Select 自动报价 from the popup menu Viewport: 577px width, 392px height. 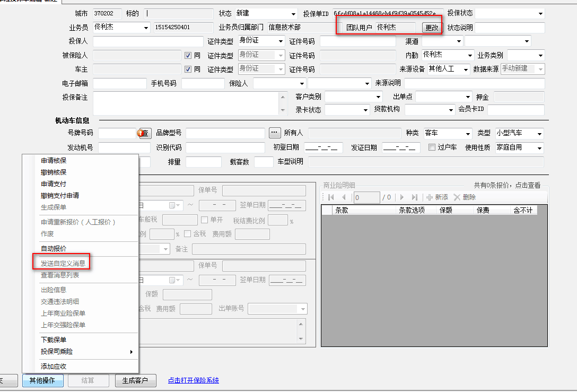54,249
